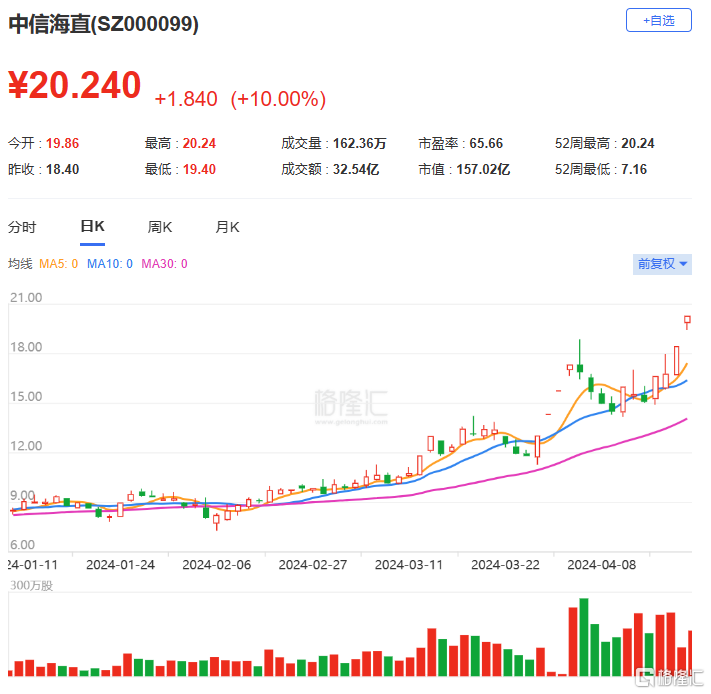The image size is (711, 694).
Task: Click the price change value +1.840
Action: (186, 99)
